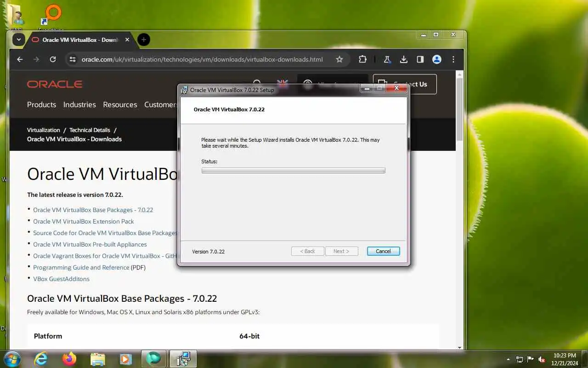Click the Oracle logo
The height and width of the screenshot is (368, 588).
click(55, 84)
